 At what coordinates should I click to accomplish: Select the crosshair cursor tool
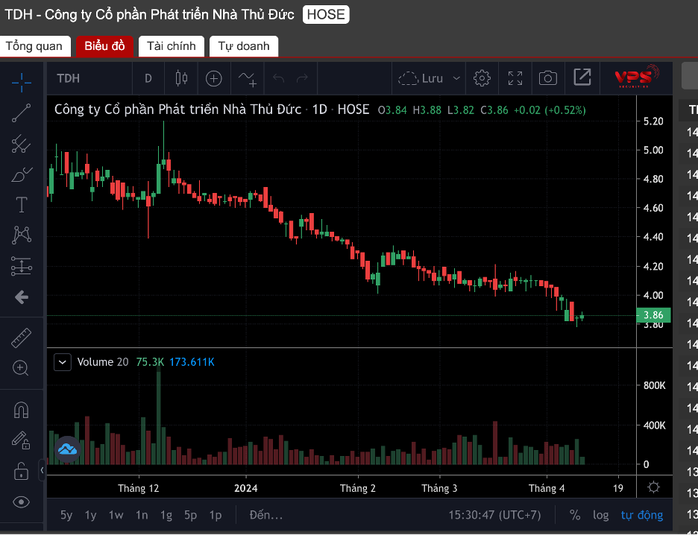tap(21, 82)
